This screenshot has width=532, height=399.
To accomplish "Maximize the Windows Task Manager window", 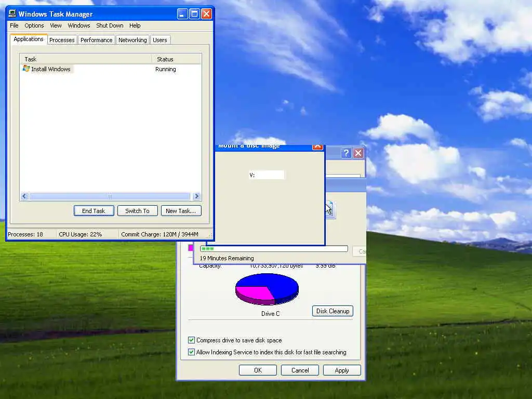I will click(194, 14).
